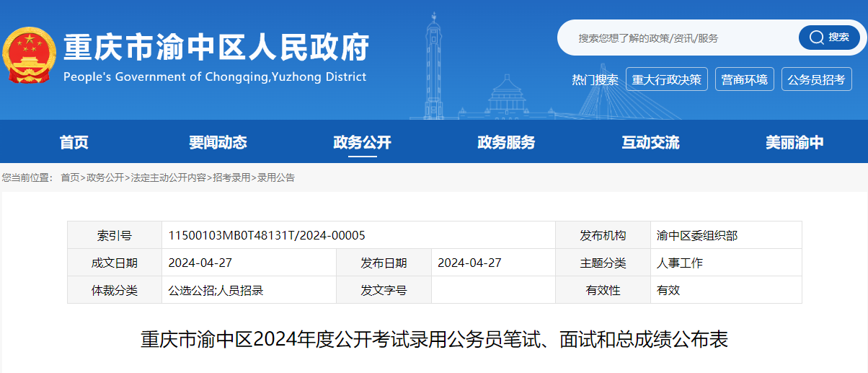Open the 营商环境 hot search link

[745, 79]
